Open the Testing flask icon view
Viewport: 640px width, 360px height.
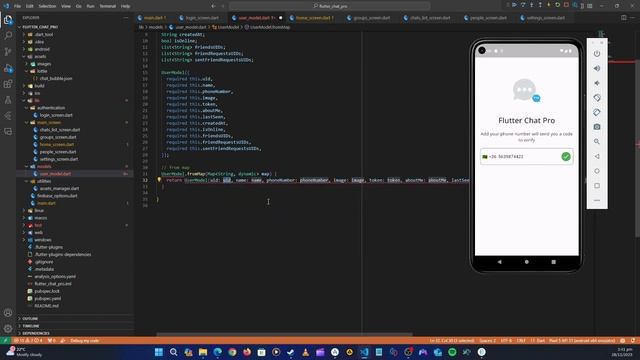[8, 100]
